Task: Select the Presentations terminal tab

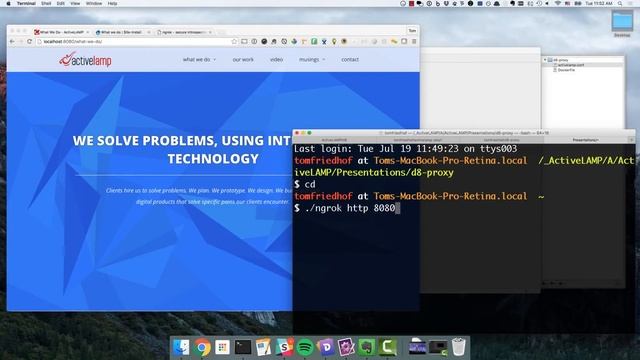Action: pos(585,140)
